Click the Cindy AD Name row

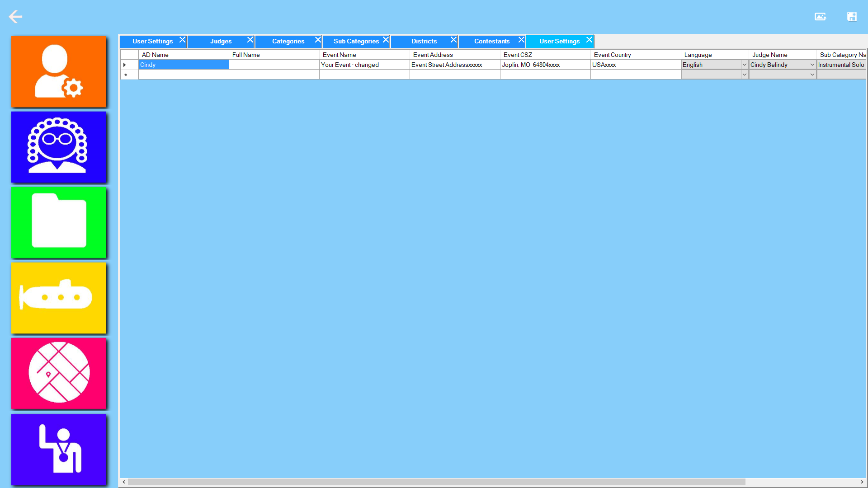(183, 64)
